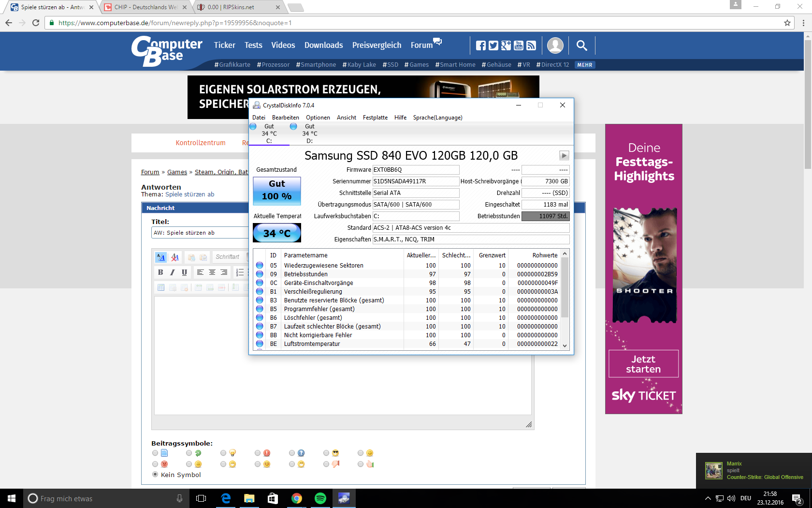Open Windows Start menu
Screen dimensions: 812x508
12,498
